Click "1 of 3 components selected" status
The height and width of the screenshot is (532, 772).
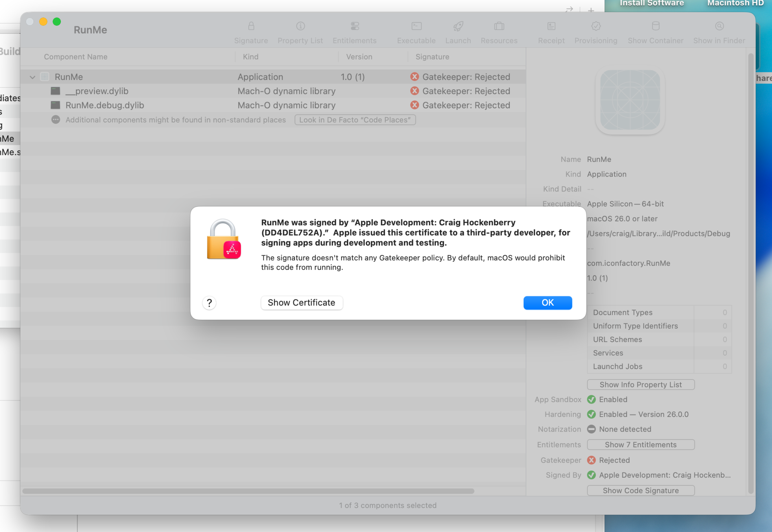tap(388, 505)
